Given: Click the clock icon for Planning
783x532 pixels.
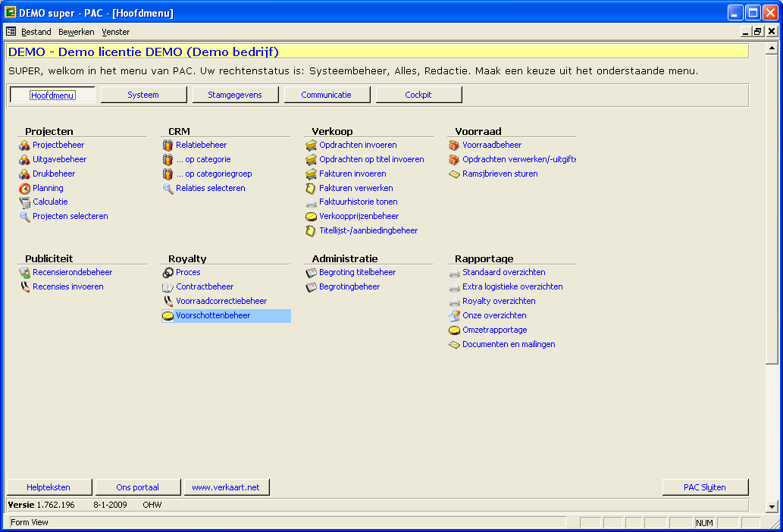Looking at the screenshot, I should pyautogui.click(x=24, y=189).
